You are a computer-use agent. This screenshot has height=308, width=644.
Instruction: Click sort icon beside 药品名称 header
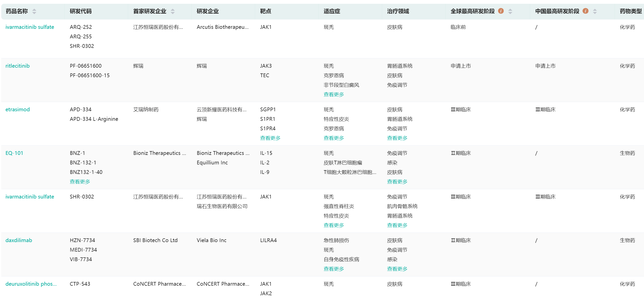coord(34,11)
